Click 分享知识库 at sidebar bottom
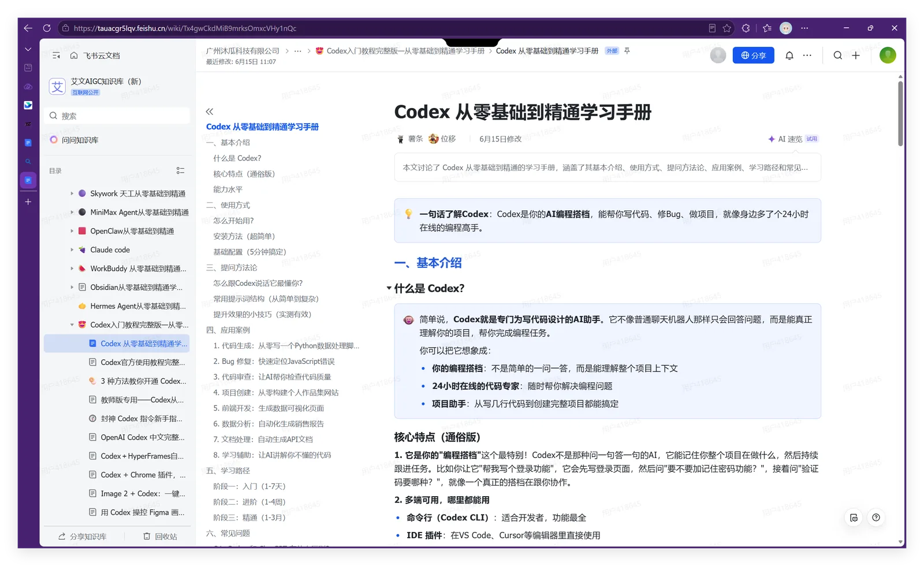Viewport: 924px width, 566px height. pyautogui.click(x=83, y=537)
